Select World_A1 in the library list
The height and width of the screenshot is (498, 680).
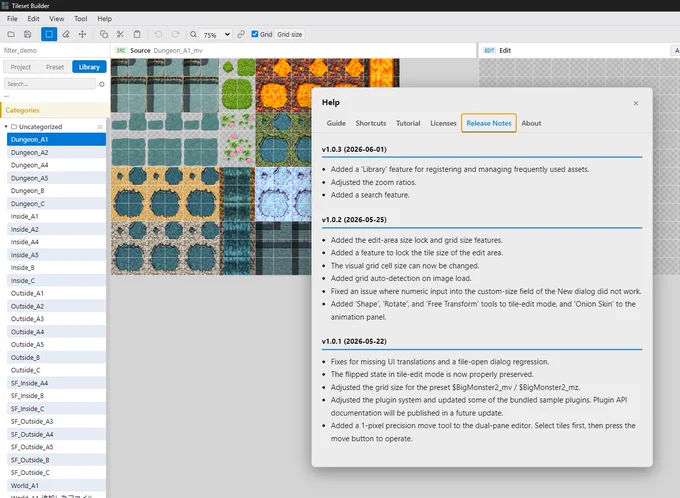56,485
